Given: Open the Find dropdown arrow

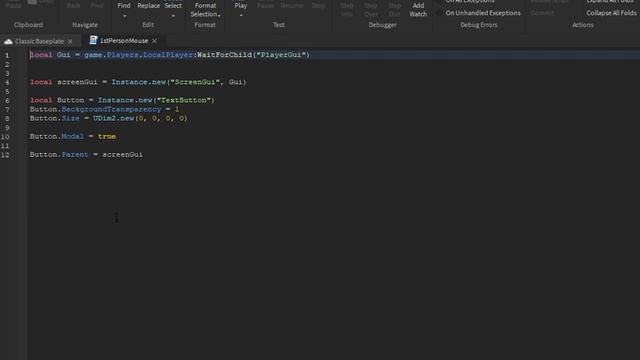Looking at the screenshot, I should coord(124,16).
